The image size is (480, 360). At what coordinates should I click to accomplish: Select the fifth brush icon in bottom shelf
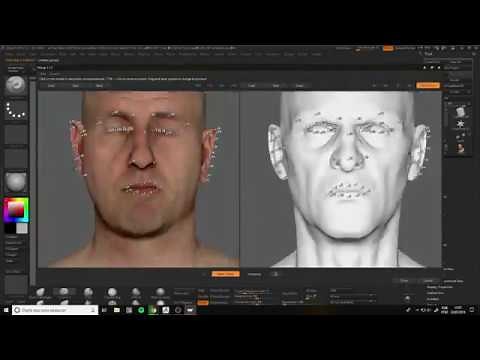[x=136, y=293]
